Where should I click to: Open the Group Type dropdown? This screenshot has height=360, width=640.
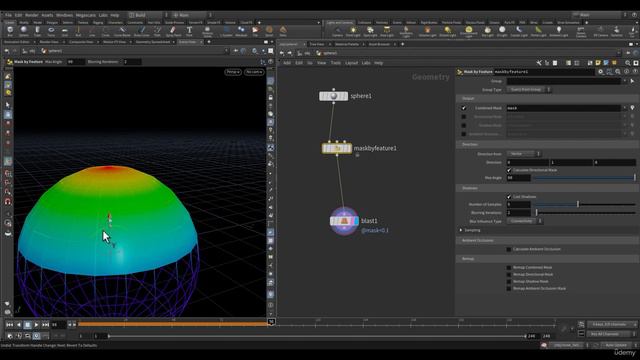[529, 89]
